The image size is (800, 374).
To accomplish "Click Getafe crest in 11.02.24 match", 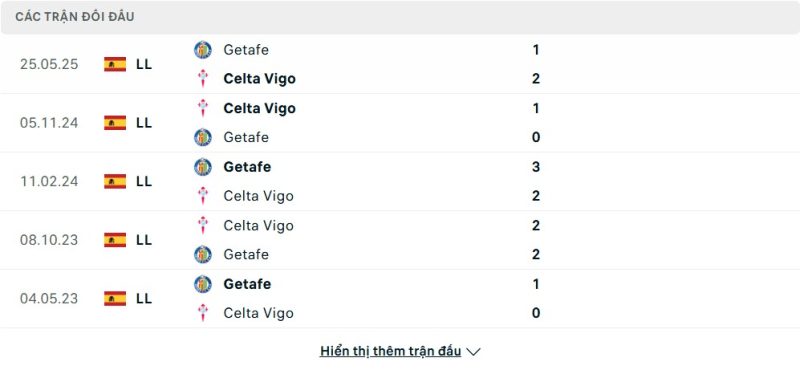I will 203,167.
